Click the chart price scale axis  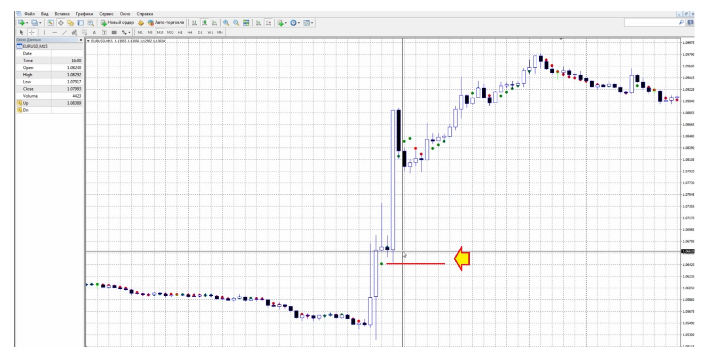click(688, 193)
